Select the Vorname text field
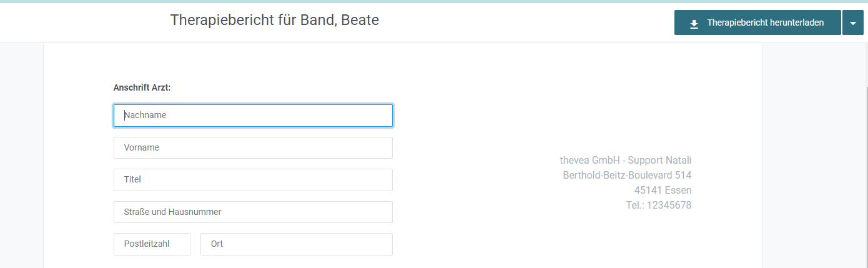The width and height of the screenshot is (868, 268). [x=253, y=147]
